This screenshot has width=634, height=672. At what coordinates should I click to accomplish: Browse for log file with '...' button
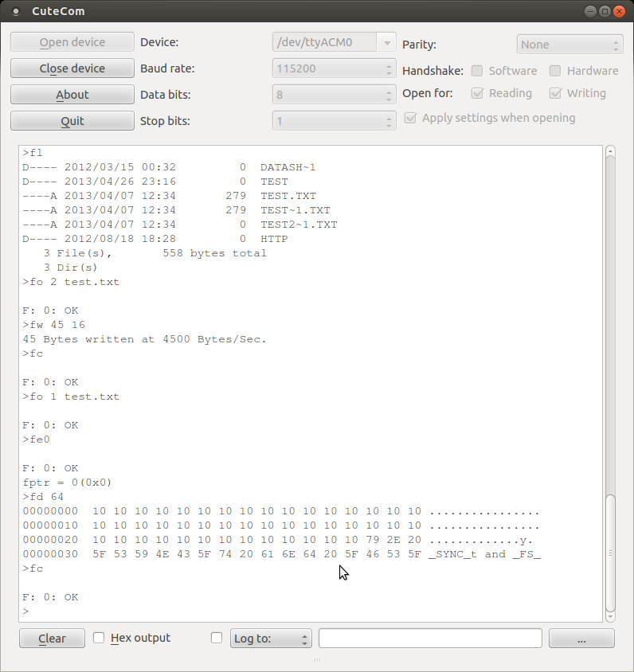coord(581,639)
